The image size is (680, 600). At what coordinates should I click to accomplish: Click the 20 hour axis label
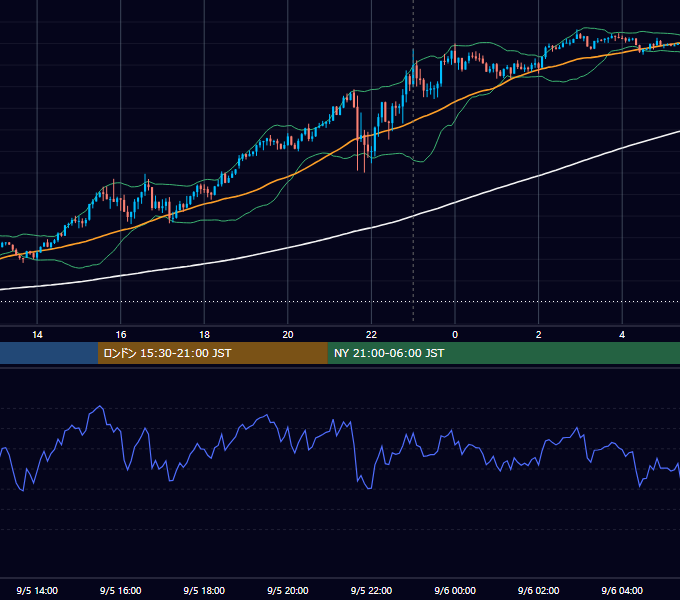point(288,335)
